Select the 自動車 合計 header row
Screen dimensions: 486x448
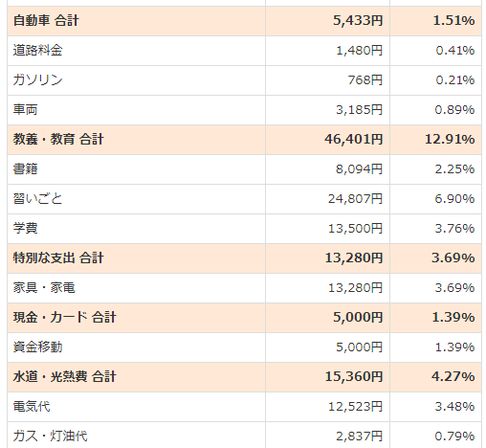coord(244,21)
